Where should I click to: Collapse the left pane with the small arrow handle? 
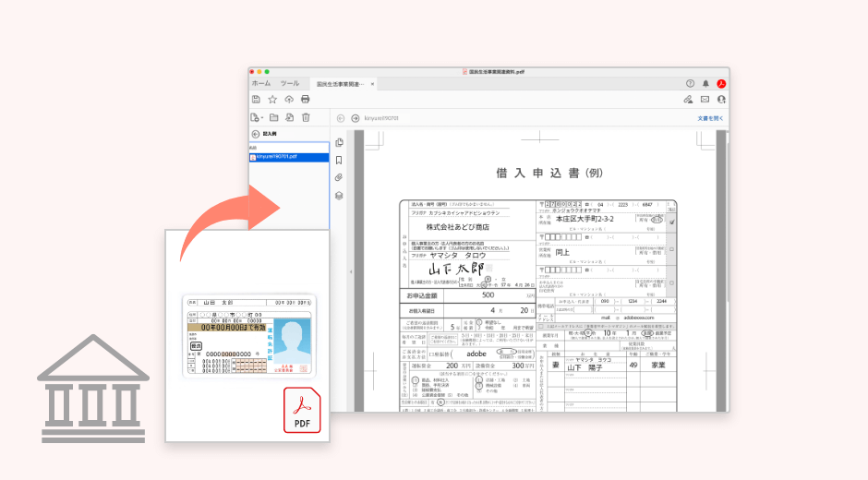click(x=351, y=271)
